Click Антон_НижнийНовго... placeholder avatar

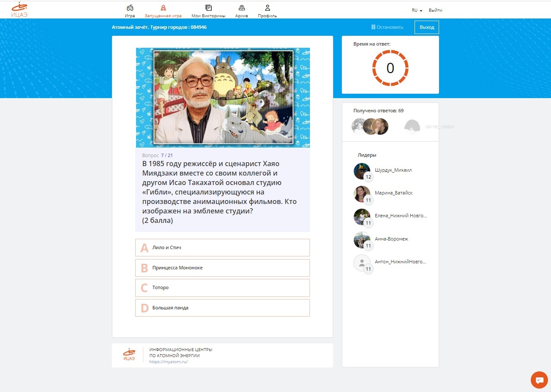(362, 263)
